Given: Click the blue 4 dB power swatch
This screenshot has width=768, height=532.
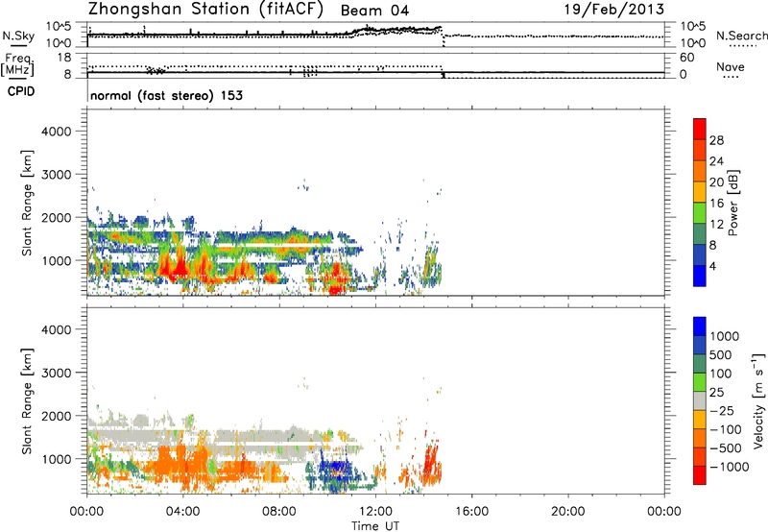Looking at the screenshot, I should point(700,276).
